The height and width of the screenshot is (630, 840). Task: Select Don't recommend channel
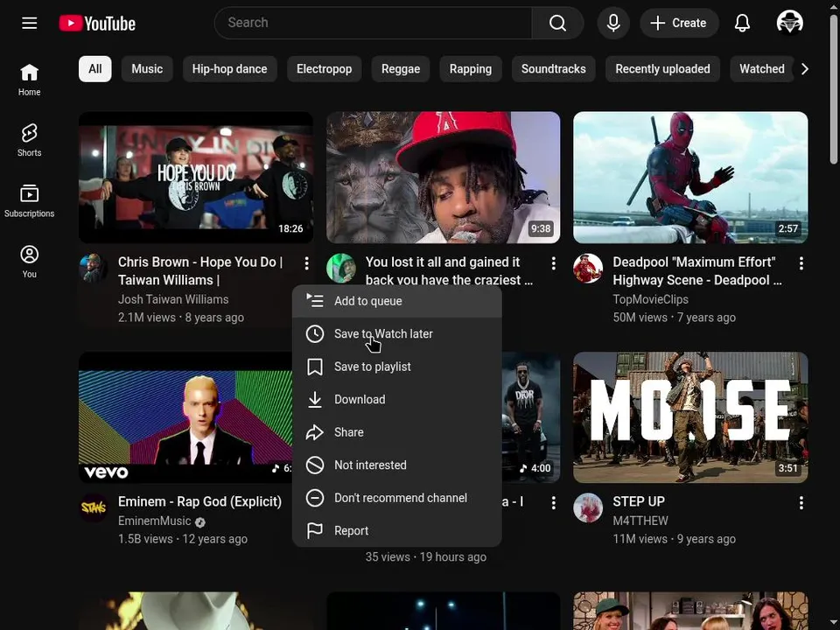tap(397, 498)
